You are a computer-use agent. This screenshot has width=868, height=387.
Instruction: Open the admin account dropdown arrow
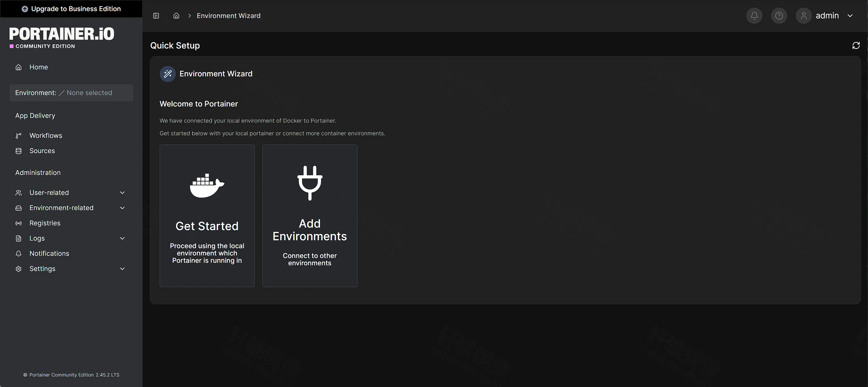[x=850, y=16]
